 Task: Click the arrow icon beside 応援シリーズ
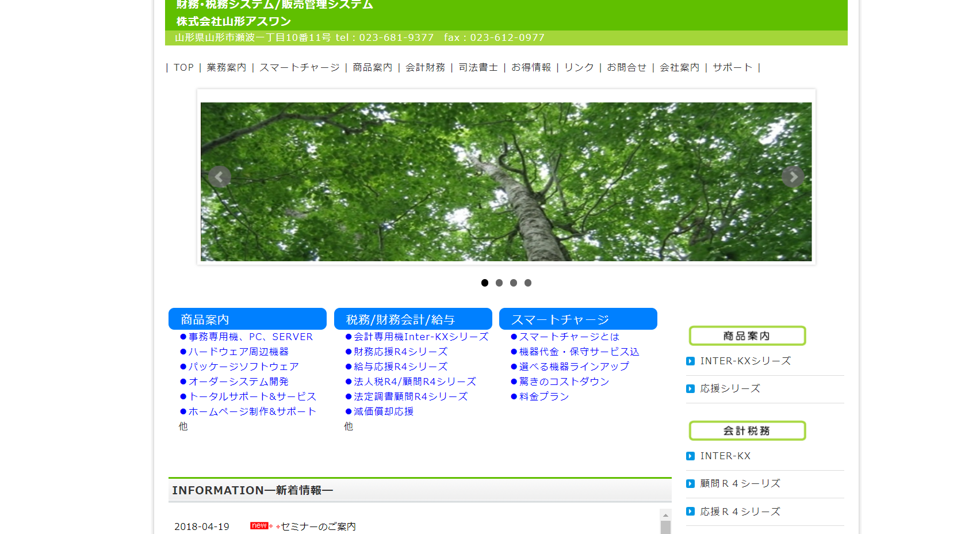[690, 388]
